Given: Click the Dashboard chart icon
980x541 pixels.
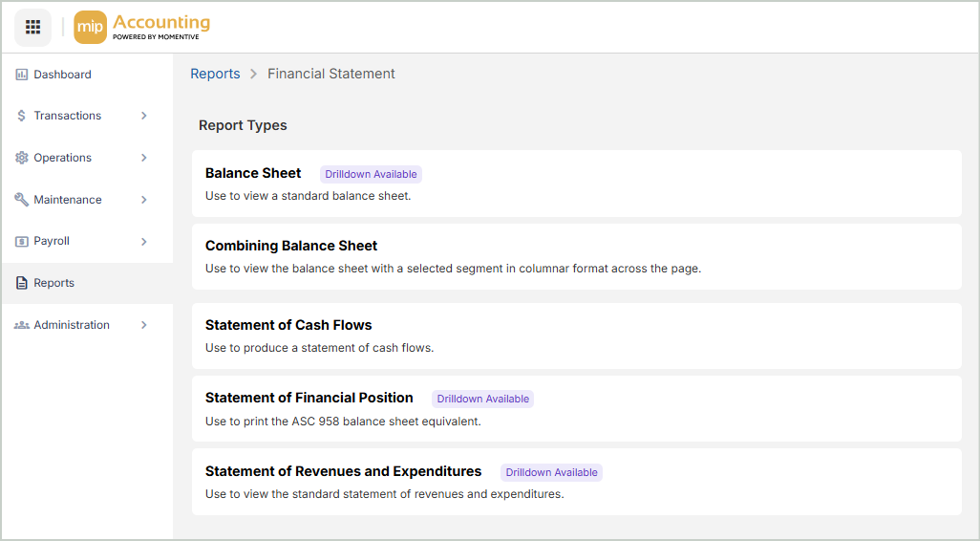Looking at the screenshot, I should pyautogui.click(x=21, y=75).
